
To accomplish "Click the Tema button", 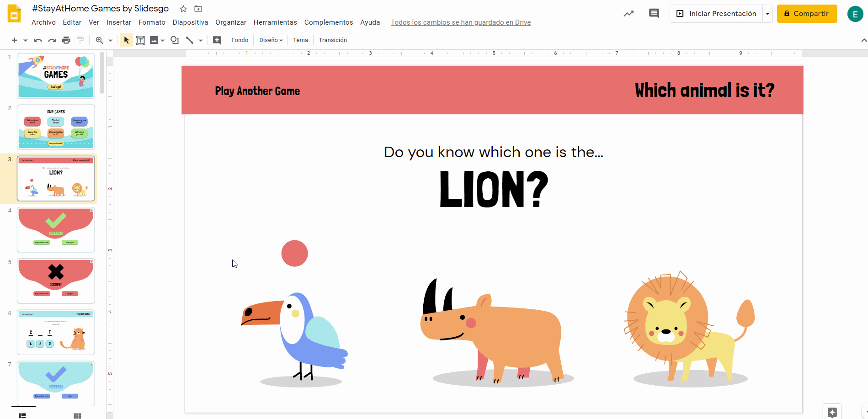I will click(x=301, y=40).
